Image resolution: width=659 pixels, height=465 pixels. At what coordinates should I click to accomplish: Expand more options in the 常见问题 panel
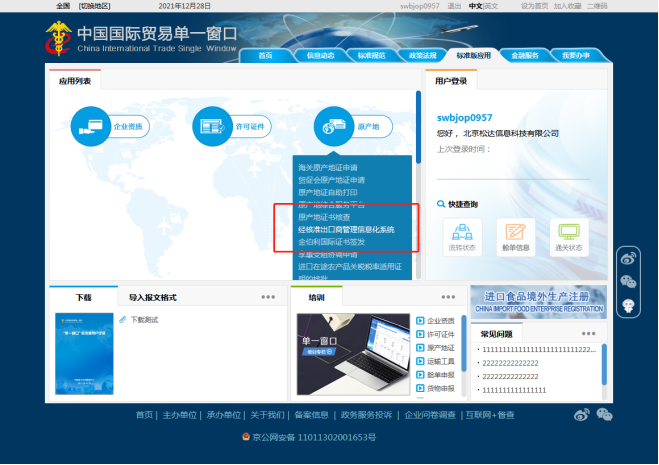coord(588,333)
